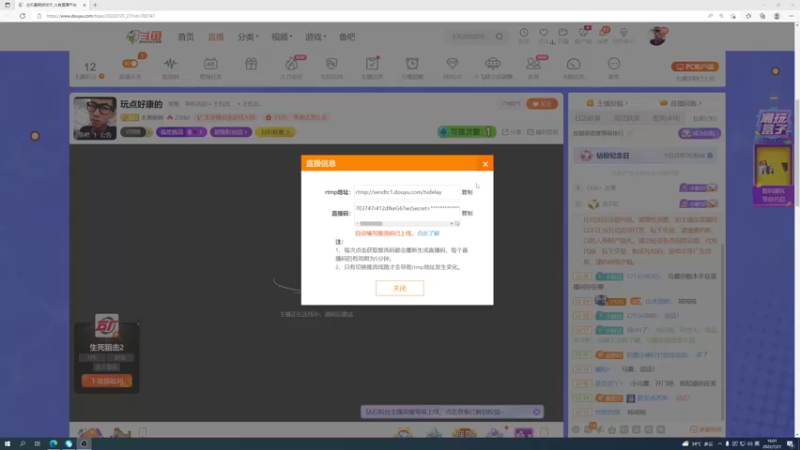Open the 鱼吧 nav item
The height and width of the screenshot is (450, 800).
(x=347, y=37)
